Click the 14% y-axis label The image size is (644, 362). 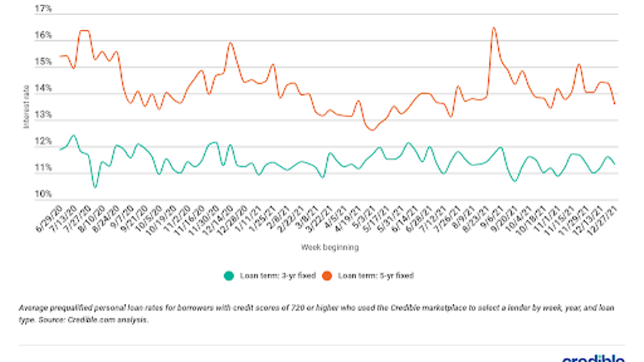[43, 89]
